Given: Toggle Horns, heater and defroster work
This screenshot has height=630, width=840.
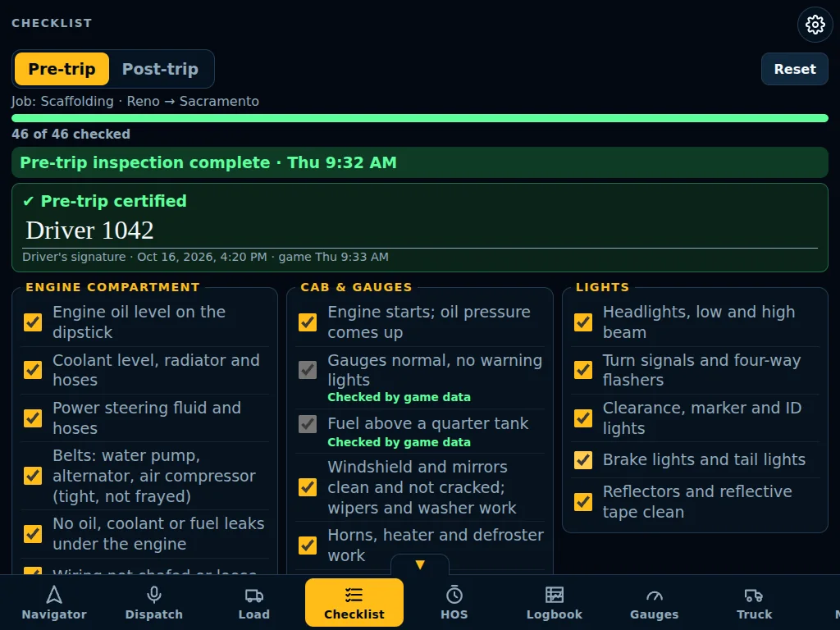Looking at the screenshot, I should (308, 546).
